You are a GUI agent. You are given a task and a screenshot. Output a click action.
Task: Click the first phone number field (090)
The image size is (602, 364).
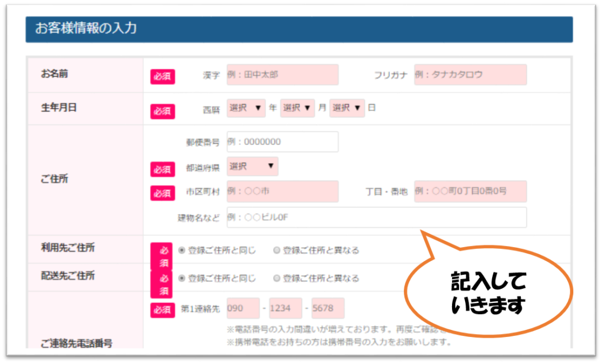click(243, 308)
